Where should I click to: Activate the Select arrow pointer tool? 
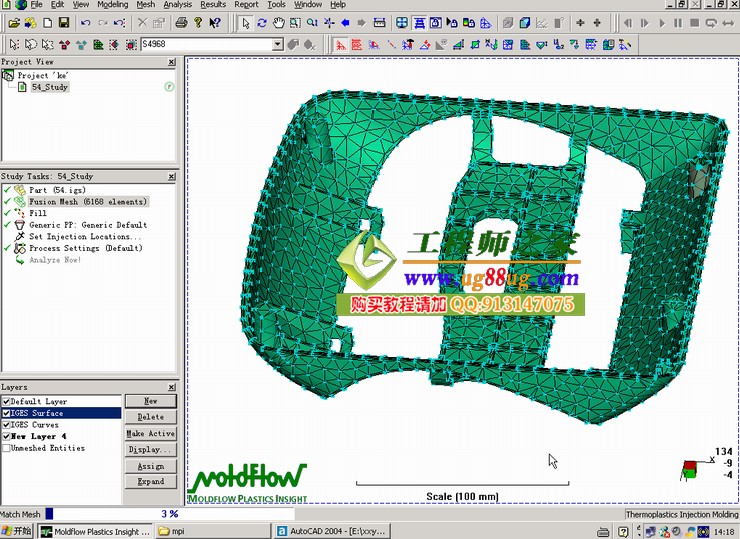coord(245,23)
